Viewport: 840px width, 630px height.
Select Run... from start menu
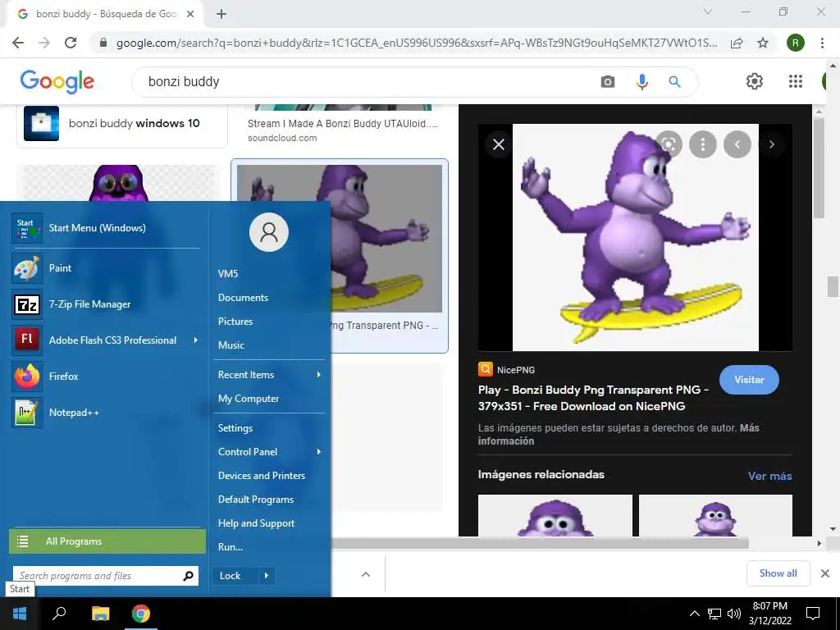coord(231,547)
